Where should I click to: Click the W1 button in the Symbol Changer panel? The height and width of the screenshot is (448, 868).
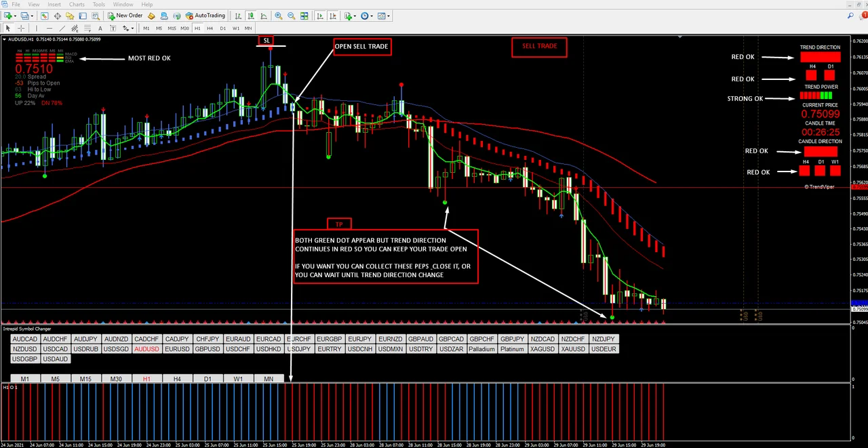238,379
